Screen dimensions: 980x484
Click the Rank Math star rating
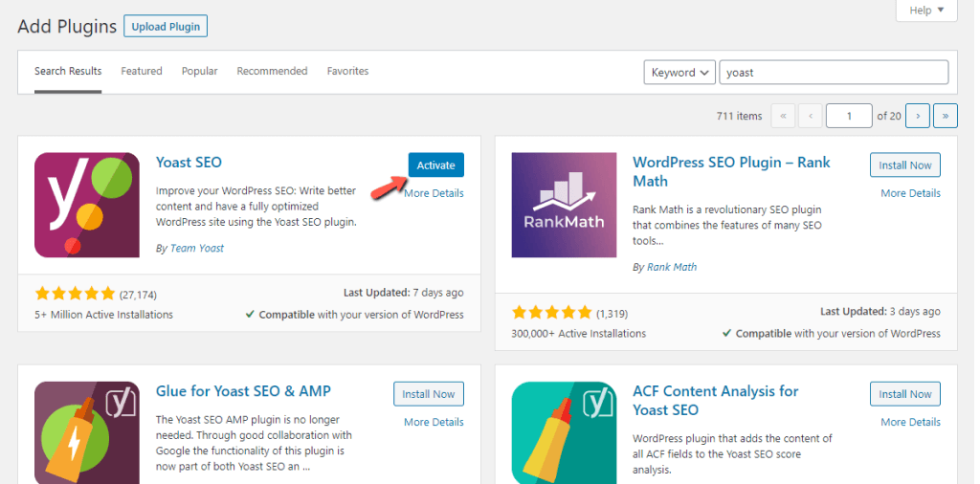click(552, 312)
